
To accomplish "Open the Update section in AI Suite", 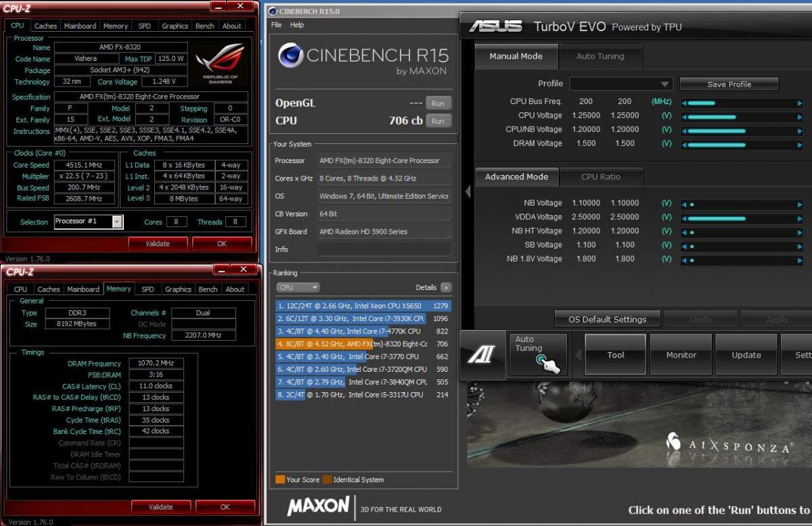I will [x=746, y=355].
